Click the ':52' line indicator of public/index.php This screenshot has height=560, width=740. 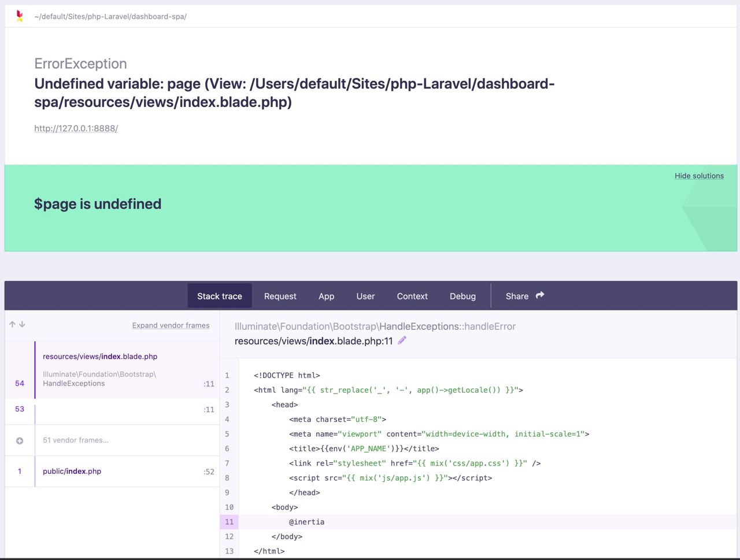(x=209, y=472)
